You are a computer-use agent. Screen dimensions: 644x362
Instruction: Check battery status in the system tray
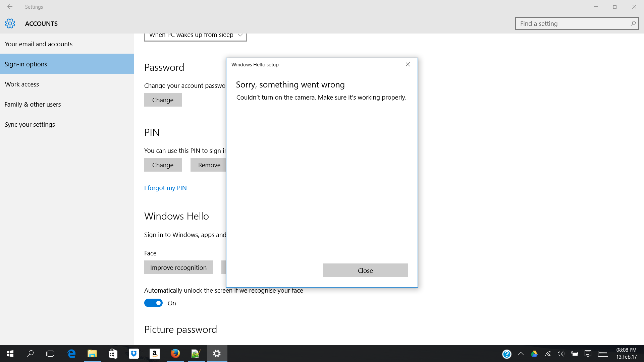(575, 354)
